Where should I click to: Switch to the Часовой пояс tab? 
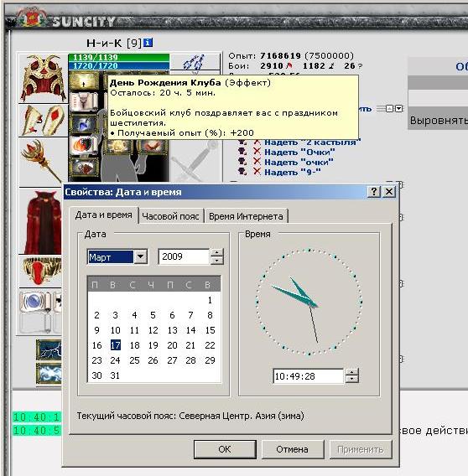coord(170,216)
